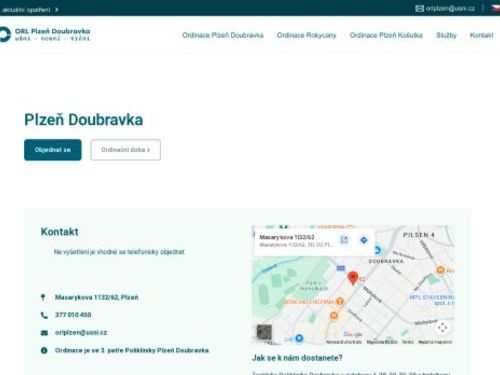Screen dimensions: 500x375
Task: Click the red location marker on the map
Action: click(x=353, y=278)
